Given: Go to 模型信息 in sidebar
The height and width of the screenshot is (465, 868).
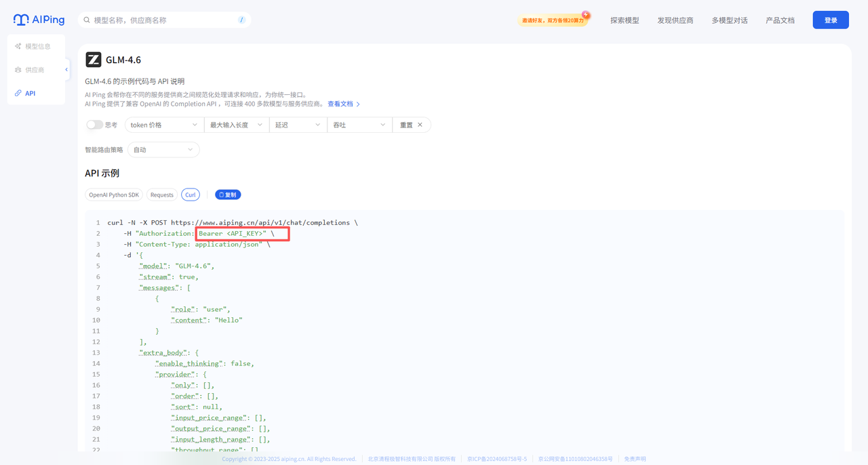Looking at the screenshot, I should (37, 46).
